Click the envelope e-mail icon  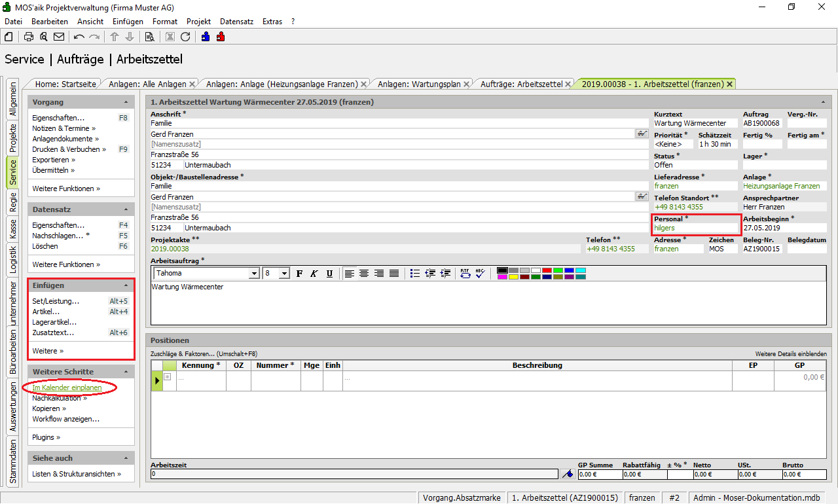[x=59, y=37]
